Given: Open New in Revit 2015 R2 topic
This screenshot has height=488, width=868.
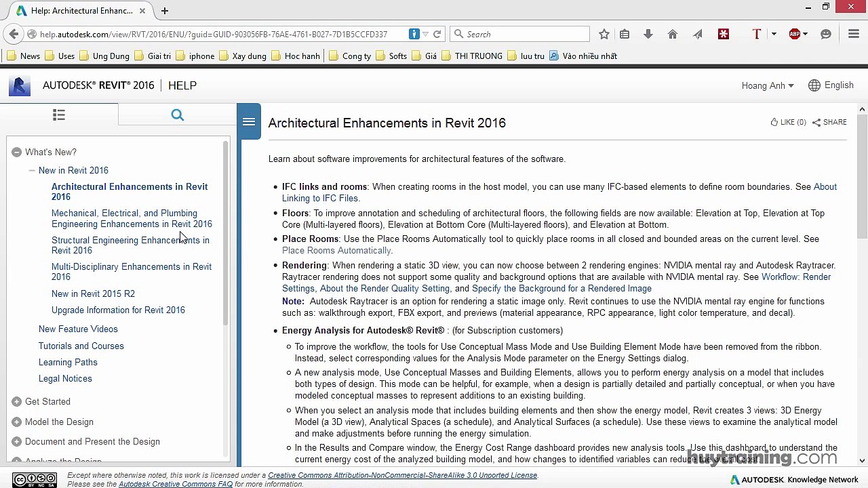Looking at the screenshot, I should pos(93,293).
